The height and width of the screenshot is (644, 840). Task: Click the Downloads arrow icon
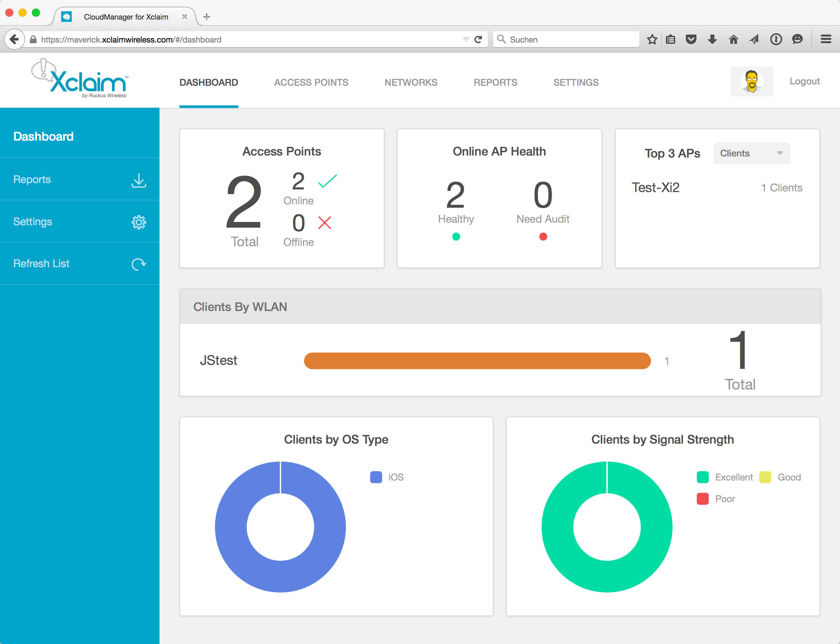coord(712,39)
